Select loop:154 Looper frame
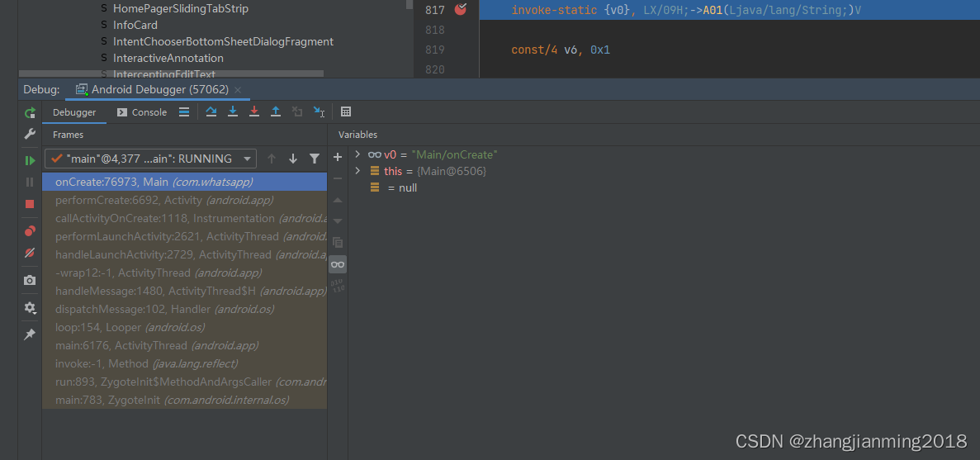 pos(184,327)
